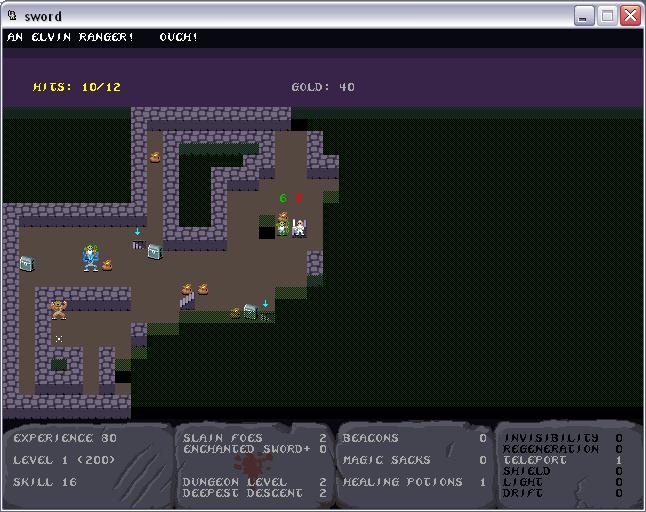Close the sword game window

(x=630, y=16)
